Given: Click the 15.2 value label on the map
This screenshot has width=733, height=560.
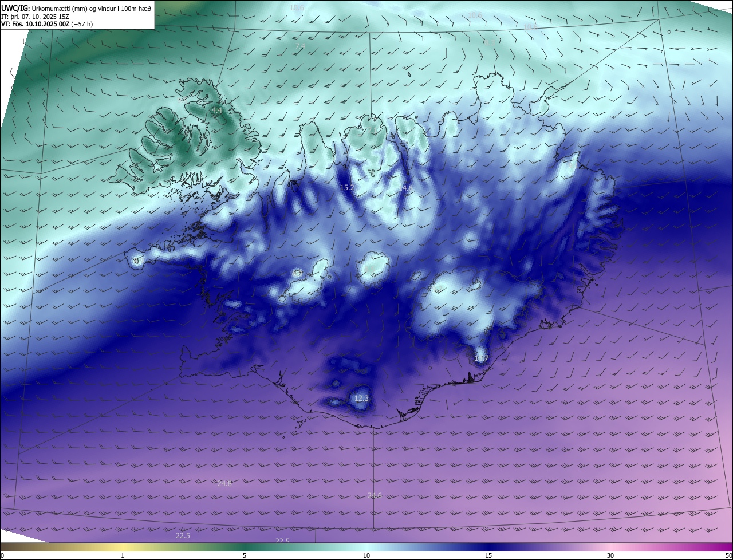Looking at the screenshot, I should click(347, 188).
